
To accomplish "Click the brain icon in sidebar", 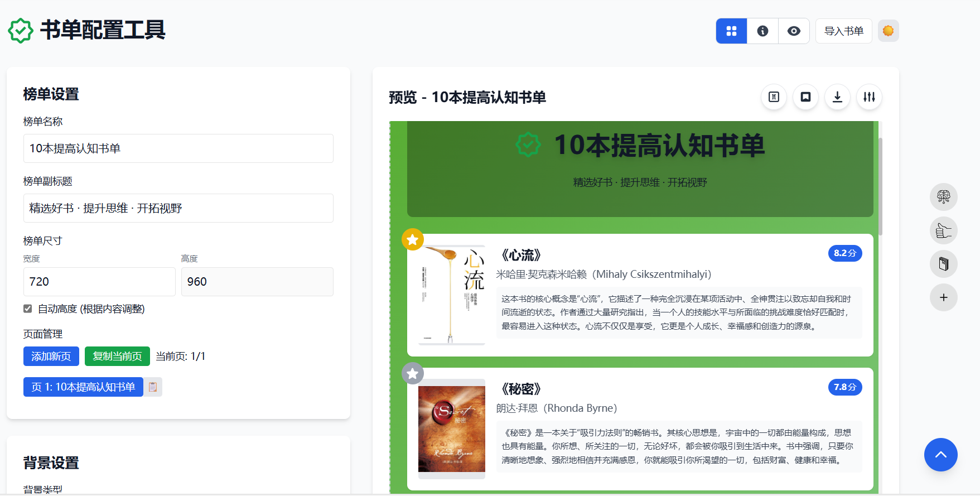I will [943, 197].
